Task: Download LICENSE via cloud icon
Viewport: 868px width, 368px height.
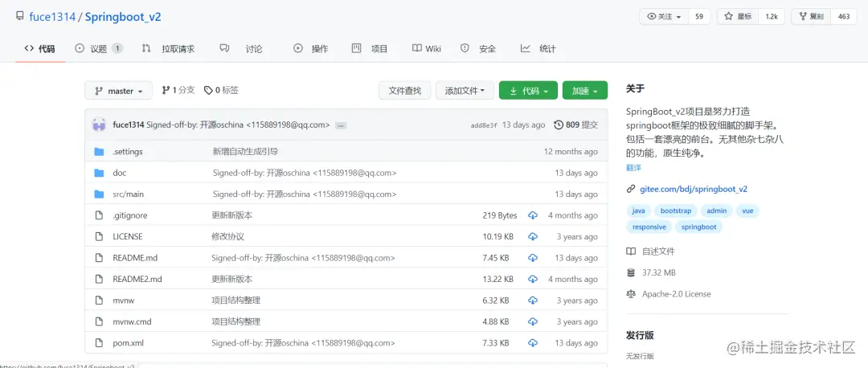Action: pyautogui.click(x=533, y=236)
